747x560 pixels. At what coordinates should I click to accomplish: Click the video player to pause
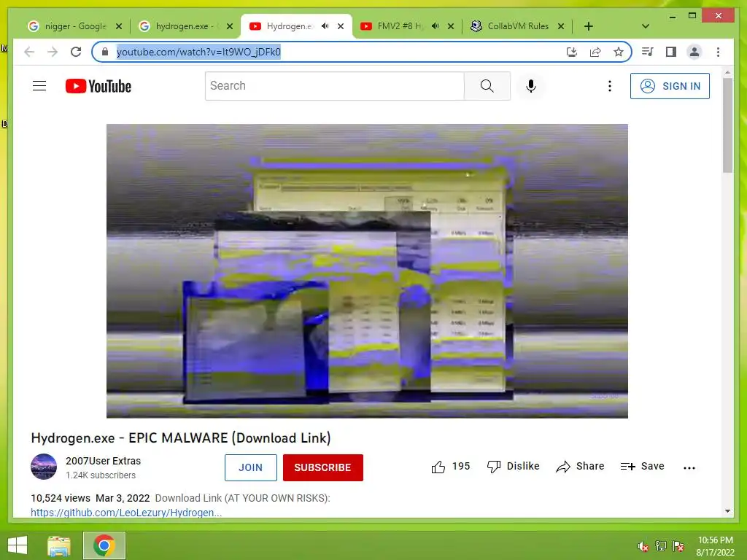point(367,271)
